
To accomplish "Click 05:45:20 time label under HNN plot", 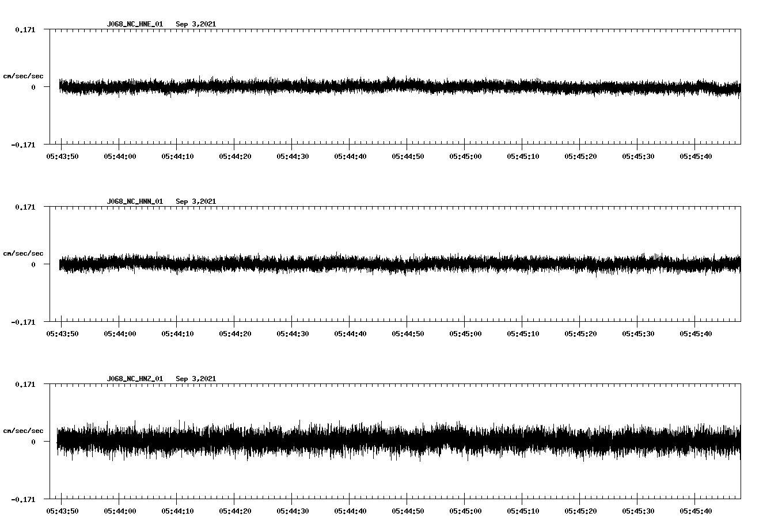I will point(580,334).
